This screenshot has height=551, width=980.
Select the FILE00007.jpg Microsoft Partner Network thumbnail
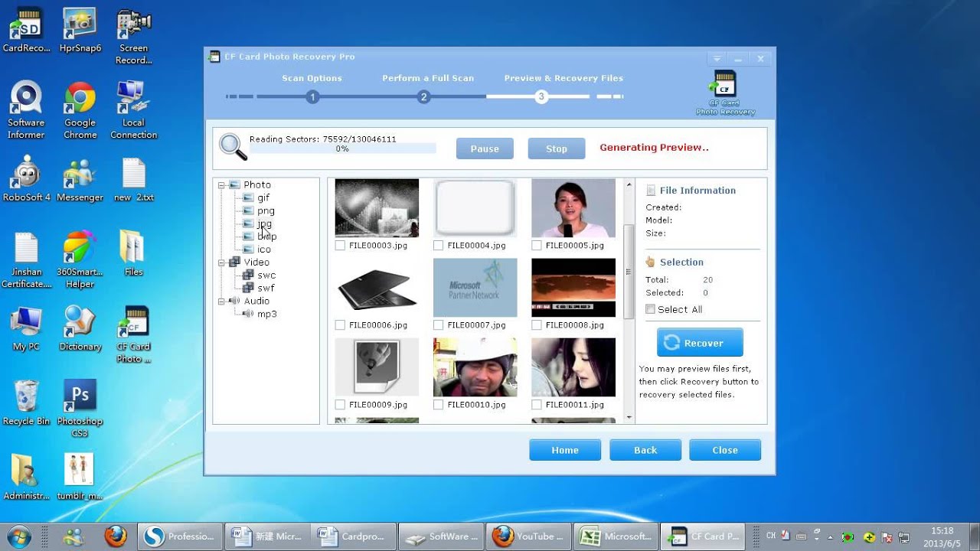pyautogui.click(x=475, y=287)
